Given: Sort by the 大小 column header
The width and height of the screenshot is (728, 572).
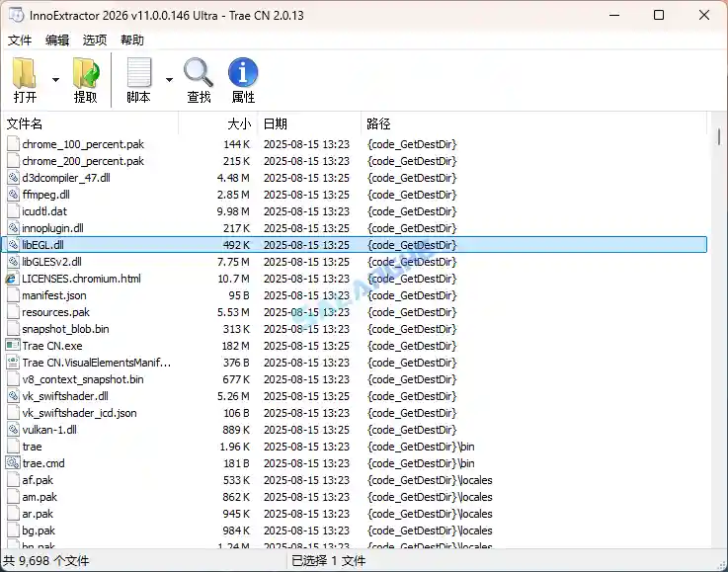Looking at the screenshot, I should click(x=218, y=123).
